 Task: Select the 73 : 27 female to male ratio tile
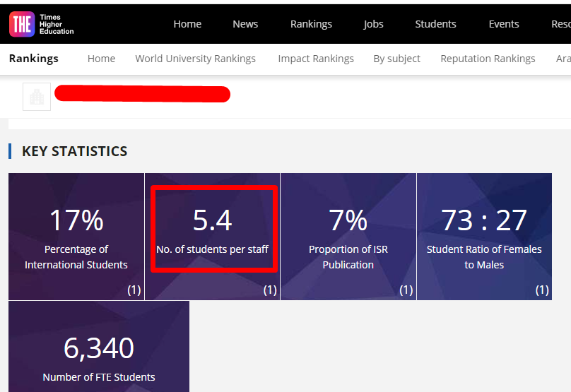[x=484, y=237]
